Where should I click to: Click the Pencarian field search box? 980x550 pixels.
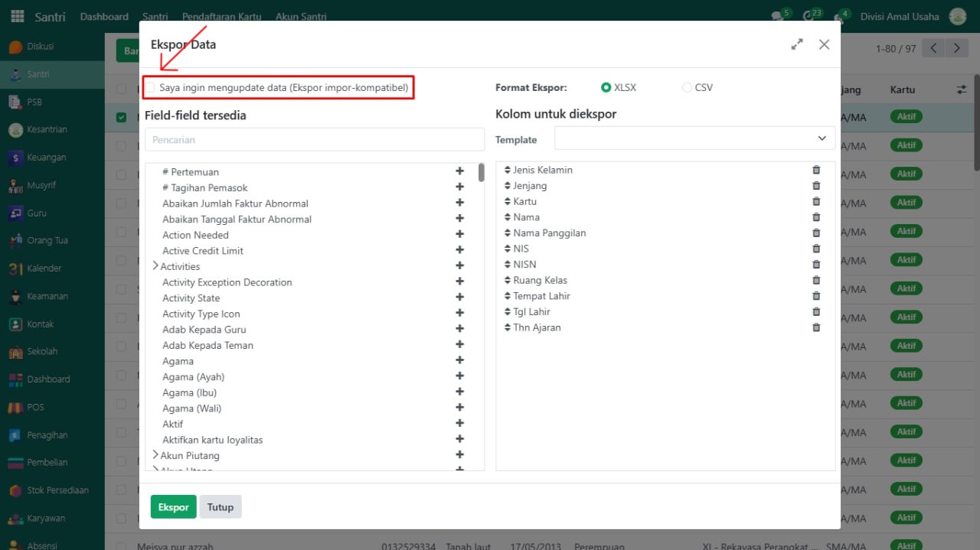(314, 140)
